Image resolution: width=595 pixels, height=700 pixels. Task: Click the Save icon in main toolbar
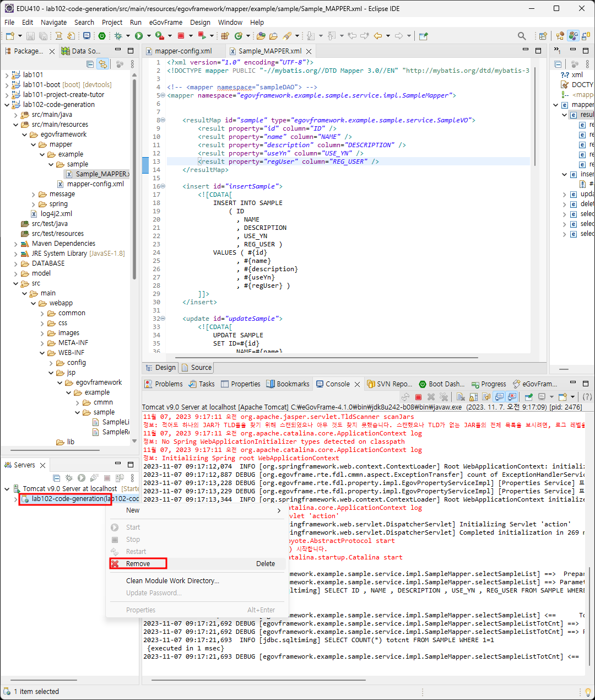[30, 36]
